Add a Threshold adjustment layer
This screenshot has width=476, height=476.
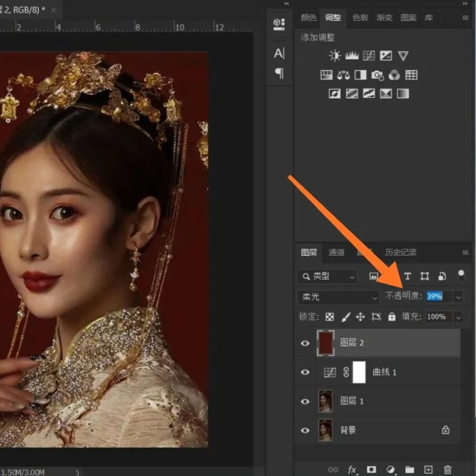369,94
